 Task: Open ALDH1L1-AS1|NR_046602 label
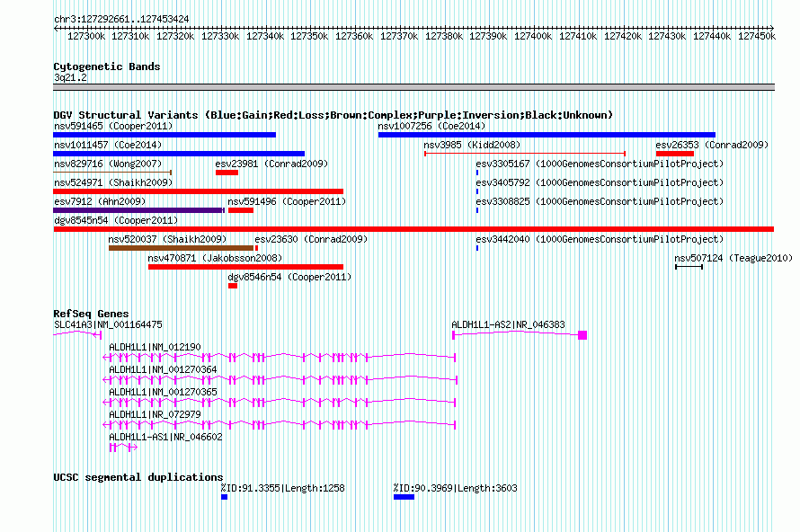click(165, 437)
